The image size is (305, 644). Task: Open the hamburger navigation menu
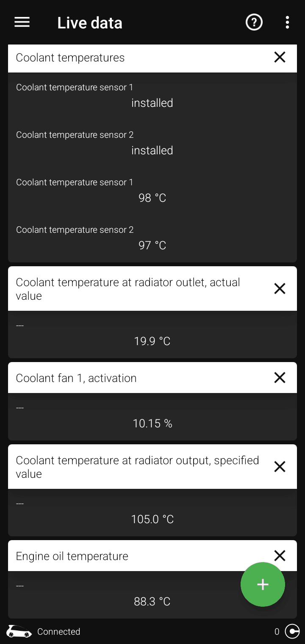coord(22,22)
